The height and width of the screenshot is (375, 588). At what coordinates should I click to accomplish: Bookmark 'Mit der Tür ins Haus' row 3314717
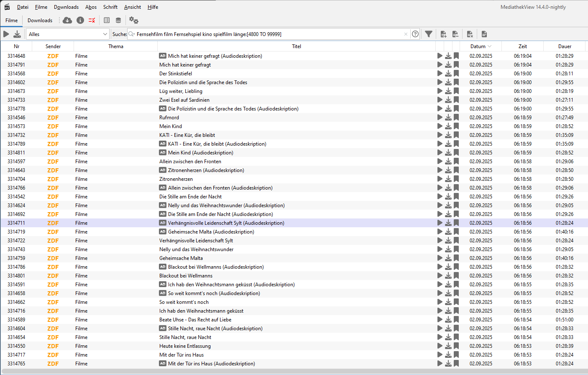456,354
